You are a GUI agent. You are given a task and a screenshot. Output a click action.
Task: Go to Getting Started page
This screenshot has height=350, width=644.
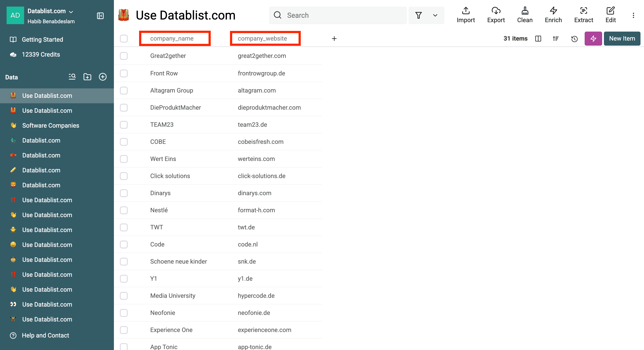pyautogui.click(x=42, y=39)
